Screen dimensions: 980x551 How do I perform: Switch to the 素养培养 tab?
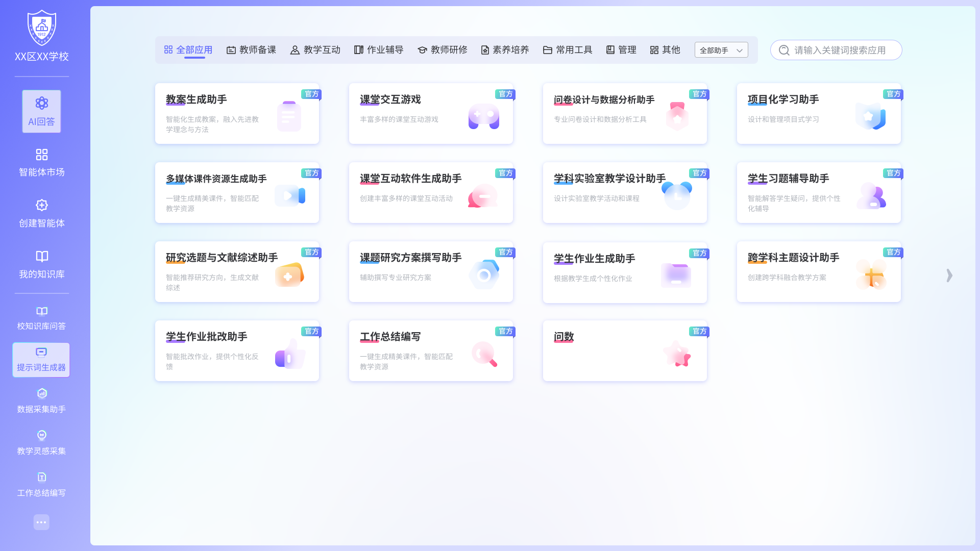505,50
